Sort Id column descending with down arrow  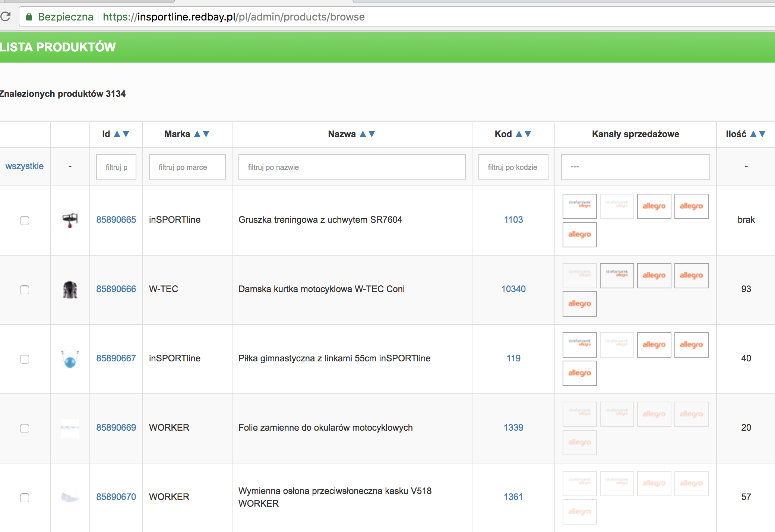click(126, 134)
